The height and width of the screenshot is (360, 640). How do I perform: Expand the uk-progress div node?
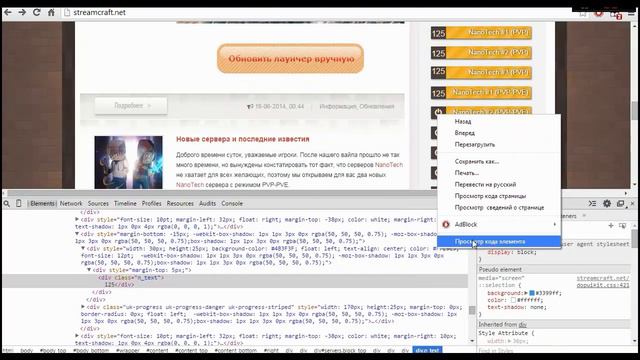82,307
